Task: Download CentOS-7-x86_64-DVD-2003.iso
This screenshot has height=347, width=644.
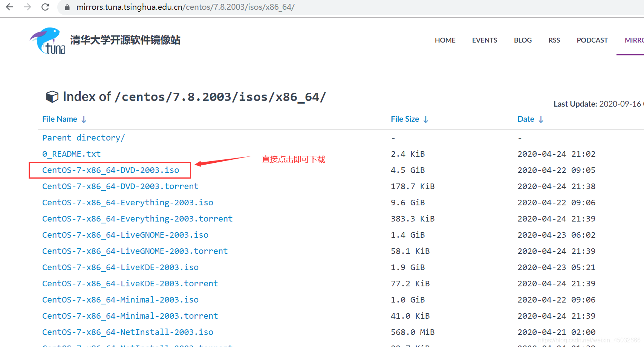Action: [110, 170]
